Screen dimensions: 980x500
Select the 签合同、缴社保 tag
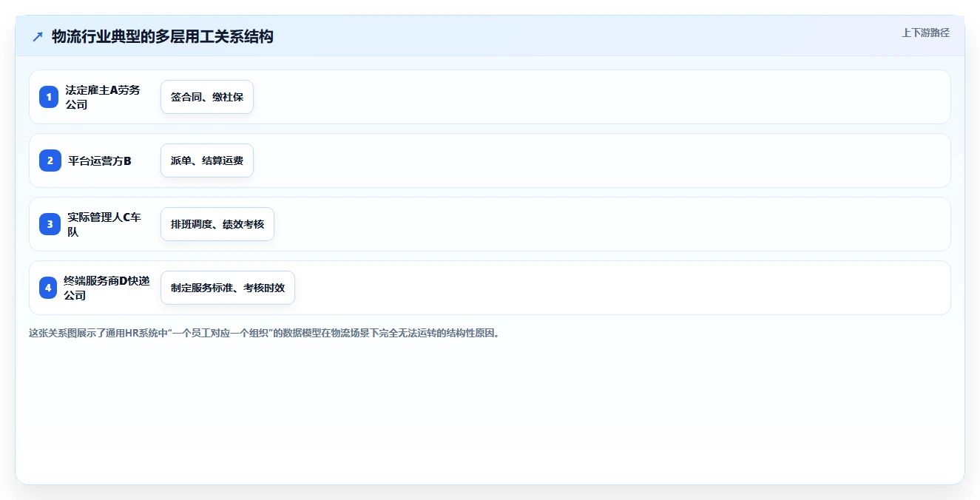(207, 97)
